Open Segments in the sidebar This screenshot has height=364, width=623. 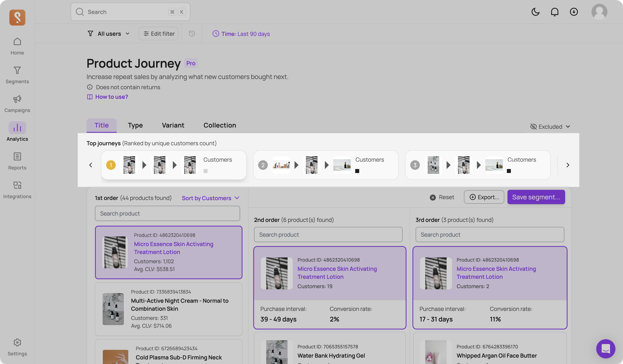click(17, 75)
